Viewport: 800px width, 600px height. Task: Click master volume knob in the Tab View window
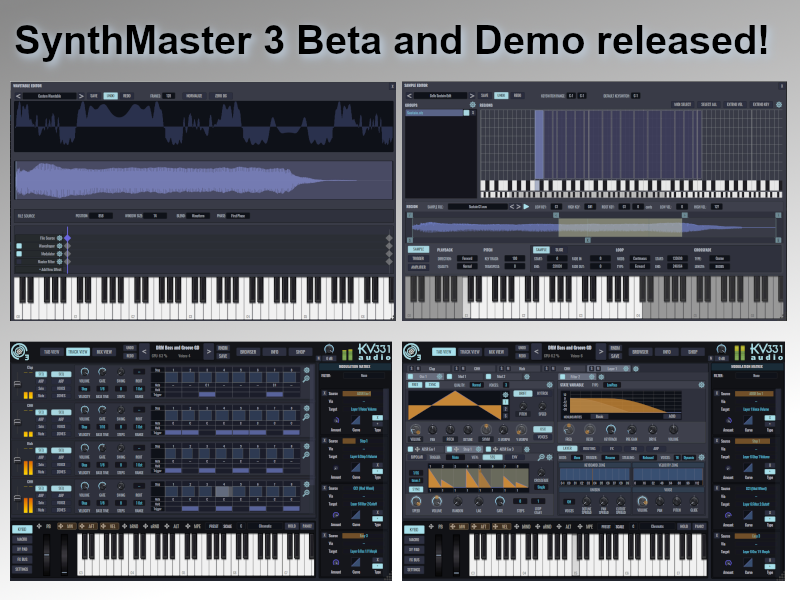[721, 349]
